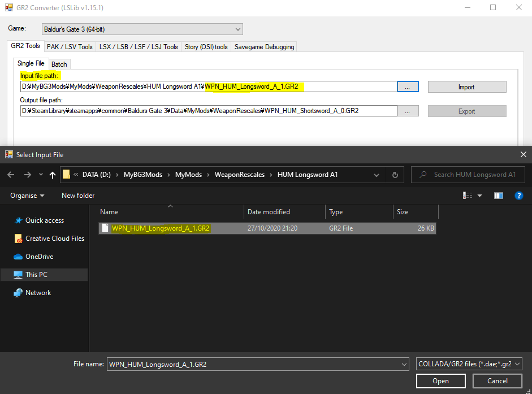Change the file view layout icon

click(x=468, y=196)
